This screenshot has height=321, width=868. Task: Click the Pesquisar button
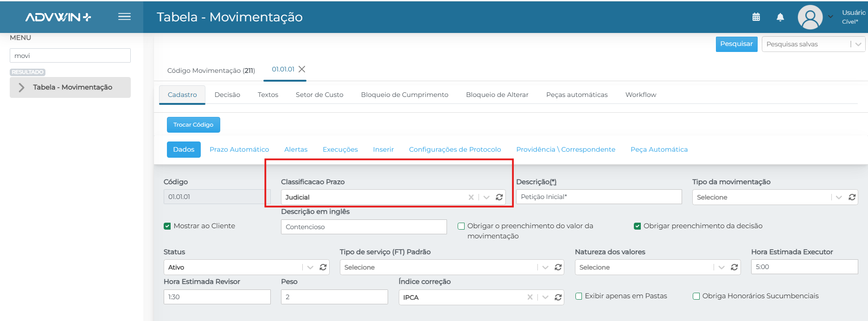click(x=736, y=44)
